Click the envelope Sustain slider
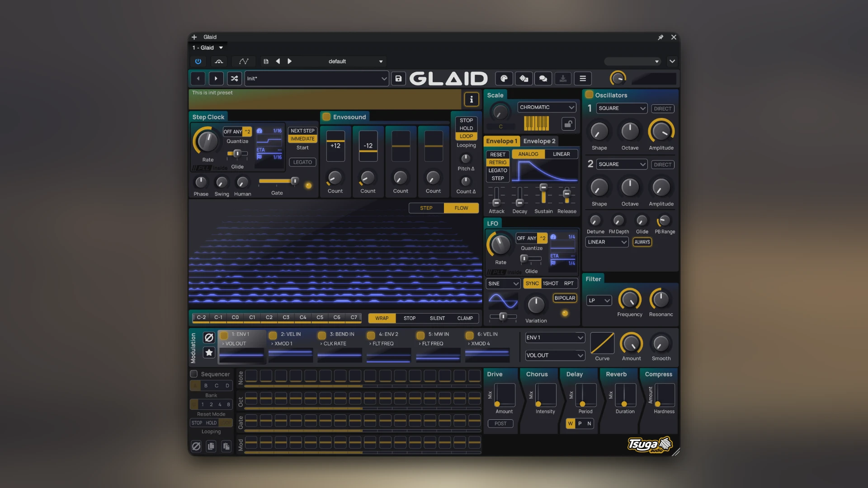Image resolution: width=868 pixels, height=488 pixels. (x=543, y=195)
